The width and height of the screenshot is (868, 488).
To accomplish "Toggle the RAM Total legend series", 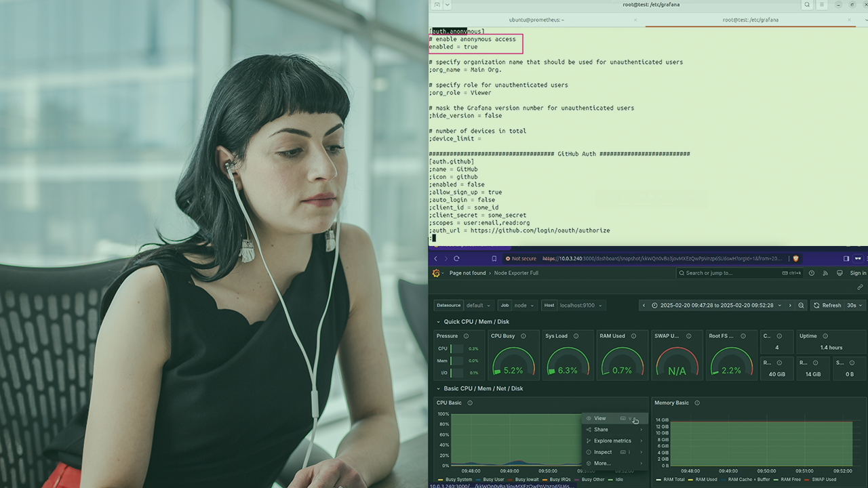I will [670, 479].
